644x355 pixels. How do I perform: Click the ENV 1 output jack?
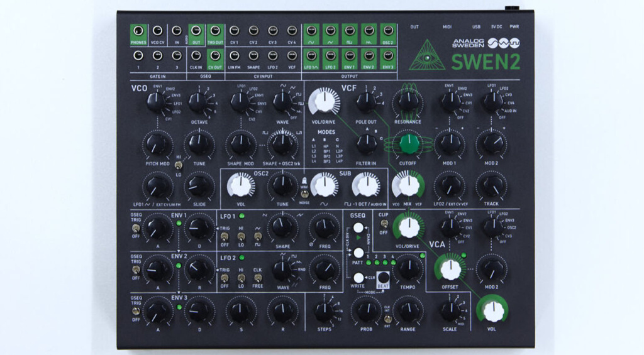point(350,55)
